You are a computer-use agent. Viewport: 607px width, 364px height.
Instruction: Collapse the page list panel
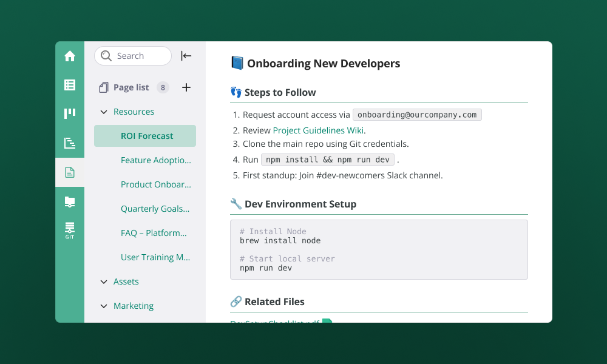click(x=186, y=56)
